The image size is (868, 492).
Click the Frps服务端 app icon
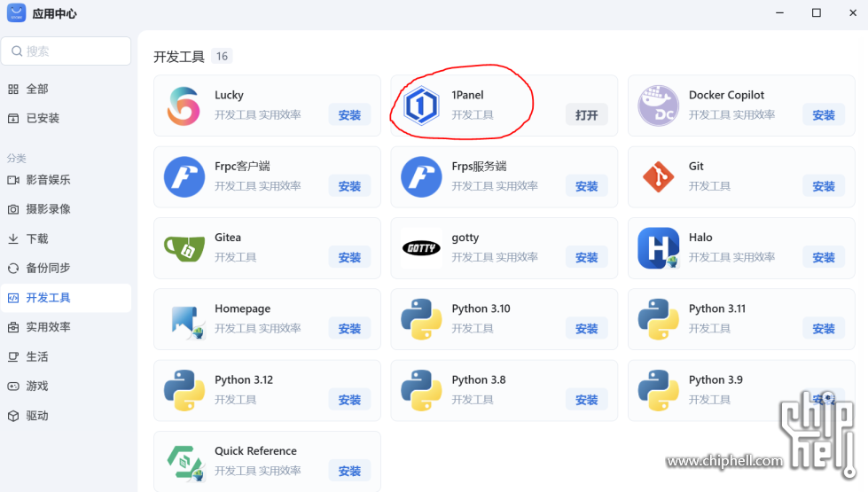(421, 177)
